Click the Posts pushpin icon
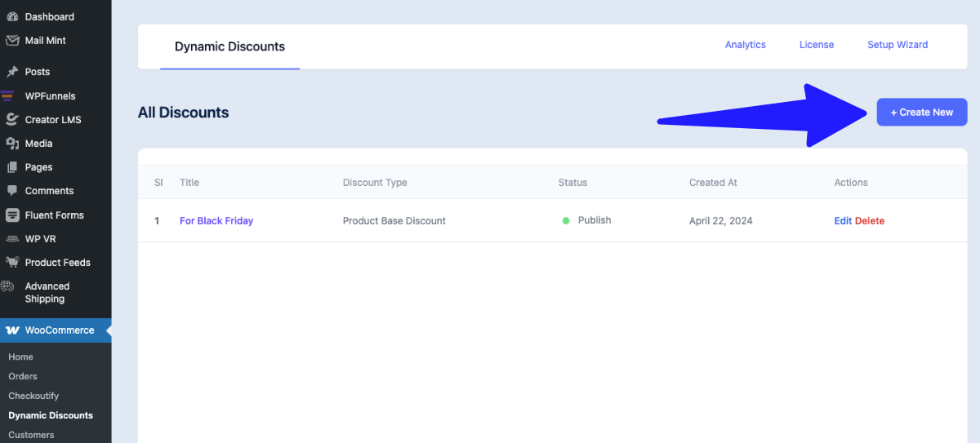 tap(12, 72)
